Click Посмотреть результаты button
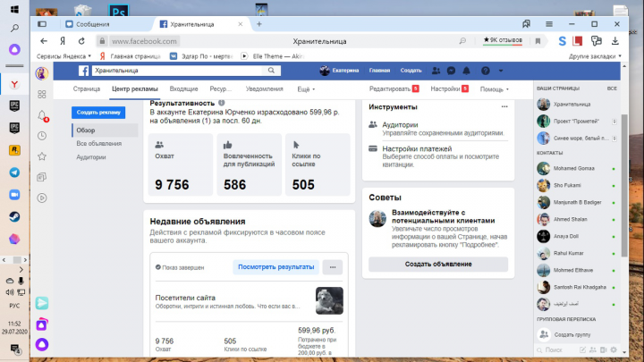Image resolution: width=644 pixels, height=362 pixels. (276, 267)
